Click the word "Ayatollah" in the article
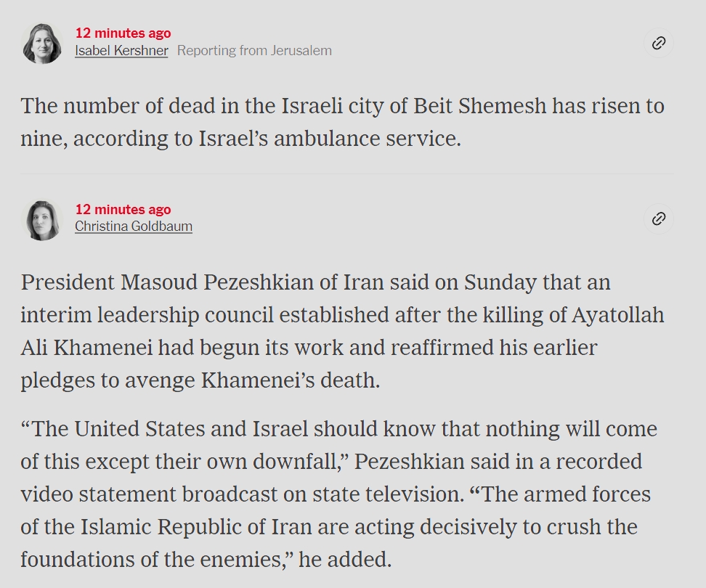Image resolution: width=706 pixels, height=588 pixels. click(x=618, y=315)
